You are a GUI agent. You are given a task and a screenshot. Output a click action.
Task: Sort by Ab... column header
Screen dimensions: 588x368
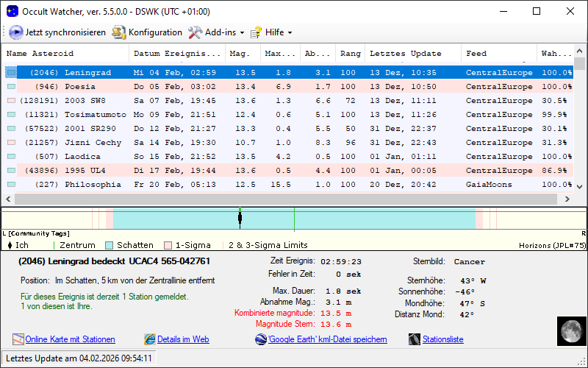[318, 53]
